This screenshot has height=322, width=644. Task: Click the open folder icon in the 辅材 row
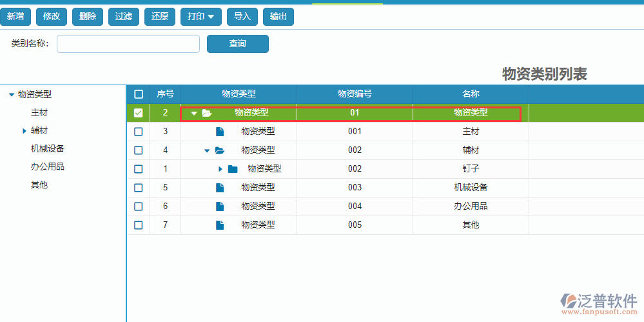(220, 150)
